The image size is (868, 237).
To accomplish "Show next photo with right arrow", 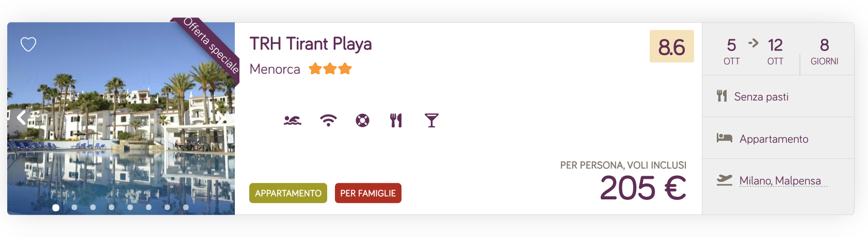I will point(221,118).
